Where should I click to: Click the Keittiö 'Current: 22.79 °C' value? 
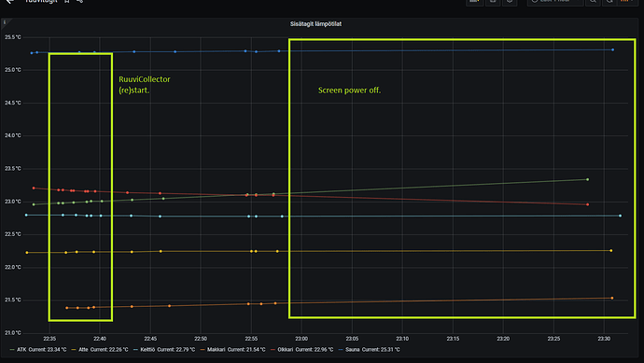175,349
